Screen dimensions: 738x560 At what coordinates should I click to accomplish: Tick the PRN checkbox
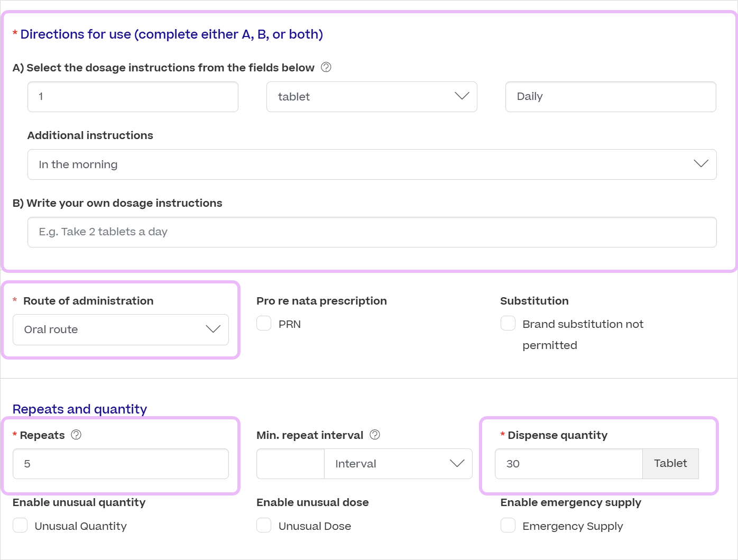[264, 323]
